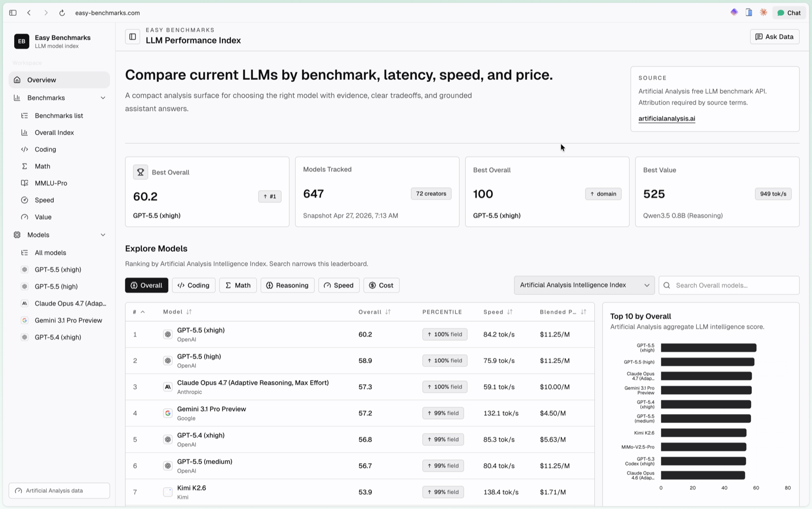Toggle the sidebar panel icon in header
The image size is (812, 509).
point(132,37)
